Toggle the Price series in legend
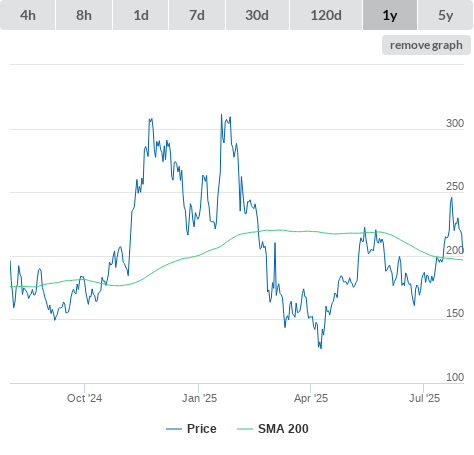474x455 pixels. point(202,428)
